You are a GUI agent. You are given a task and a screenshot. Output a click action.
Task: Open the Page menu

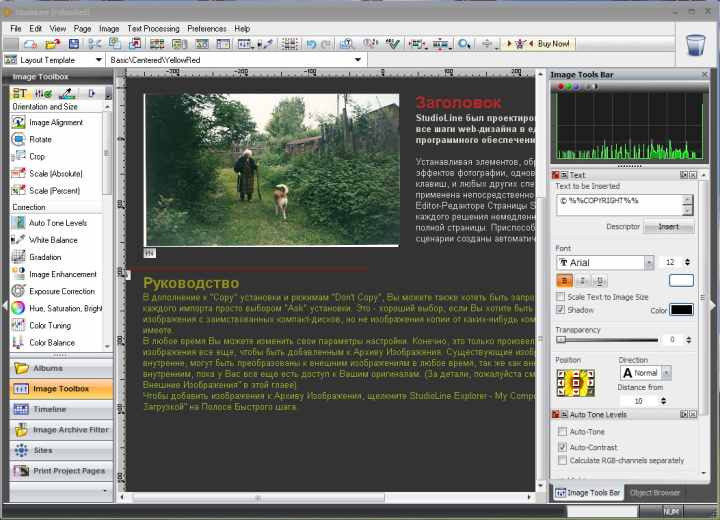82,28
